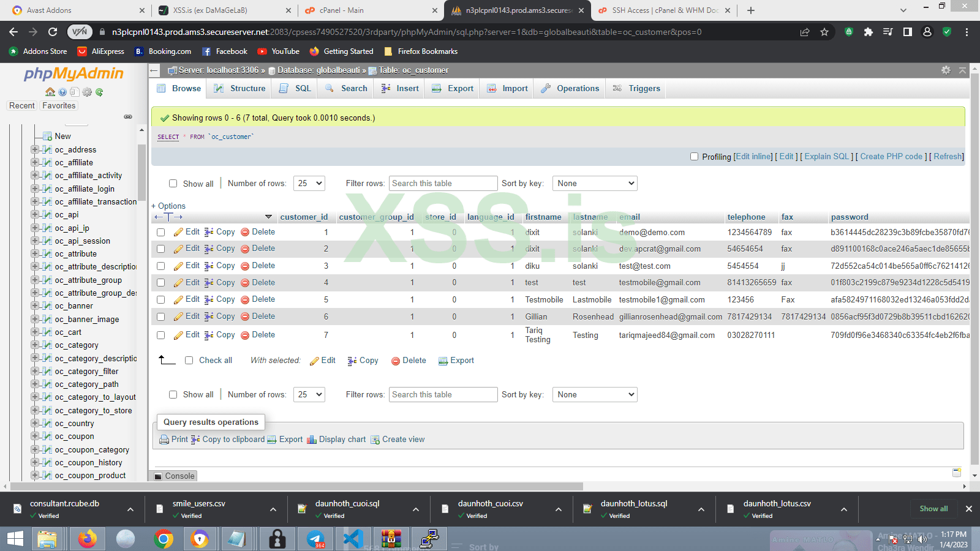
Task: Open the Export tab
Action: (x=453, y=89)
